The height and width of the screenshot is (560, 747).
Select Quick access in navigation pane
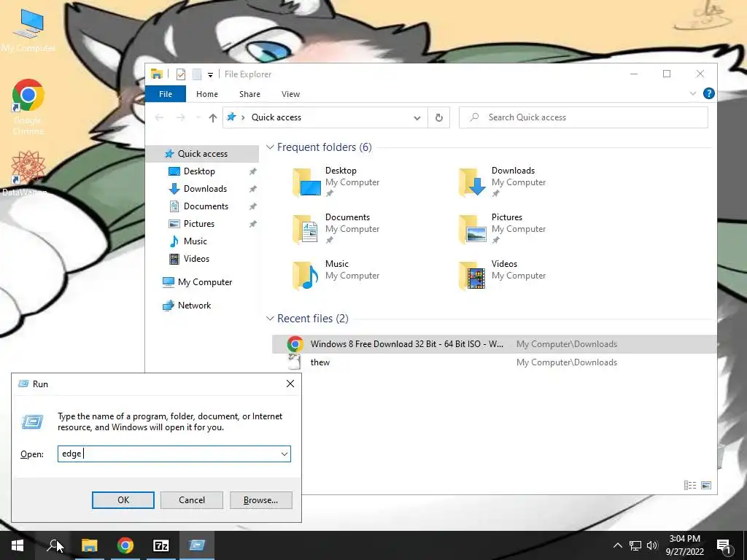[203, 153]
